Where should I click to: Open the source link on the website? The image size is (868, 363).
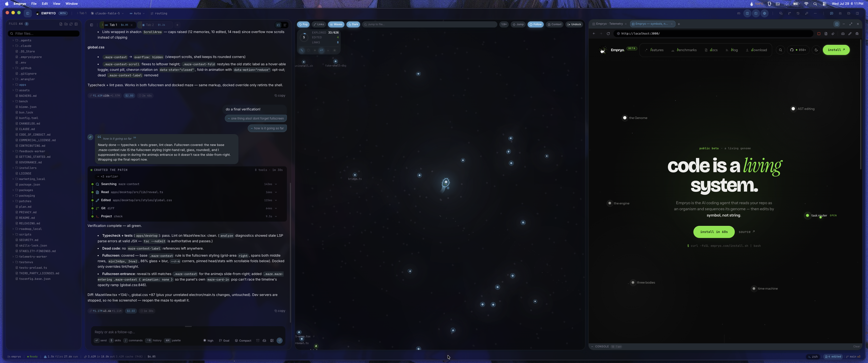747,232
